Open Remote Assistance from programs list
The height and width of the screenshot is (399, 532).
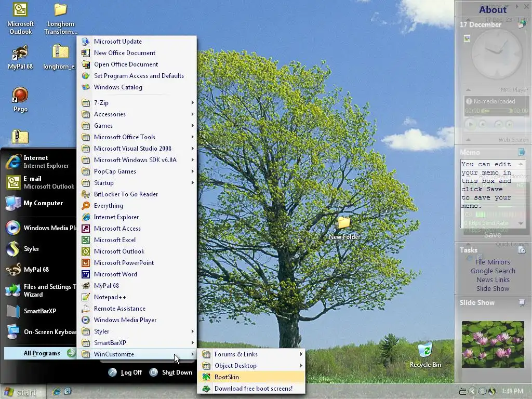[x=137, y=309]
